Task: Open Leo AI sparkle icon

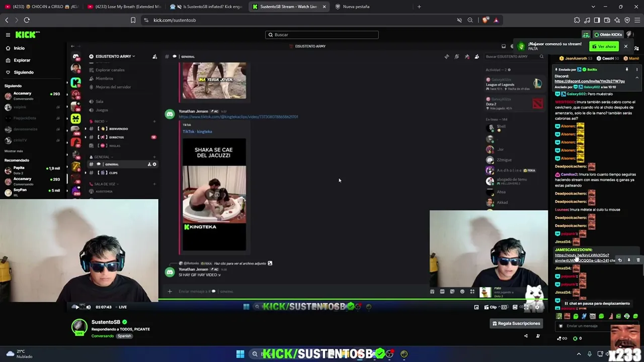Action: click(x=617, y=20)
